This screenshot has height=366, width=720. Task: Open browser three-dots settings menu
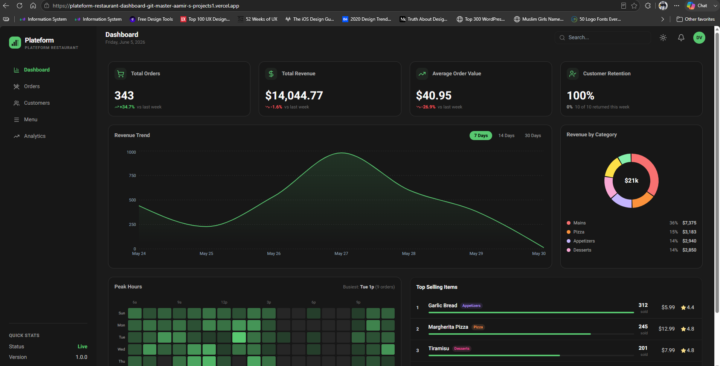(x=676, y=6)
